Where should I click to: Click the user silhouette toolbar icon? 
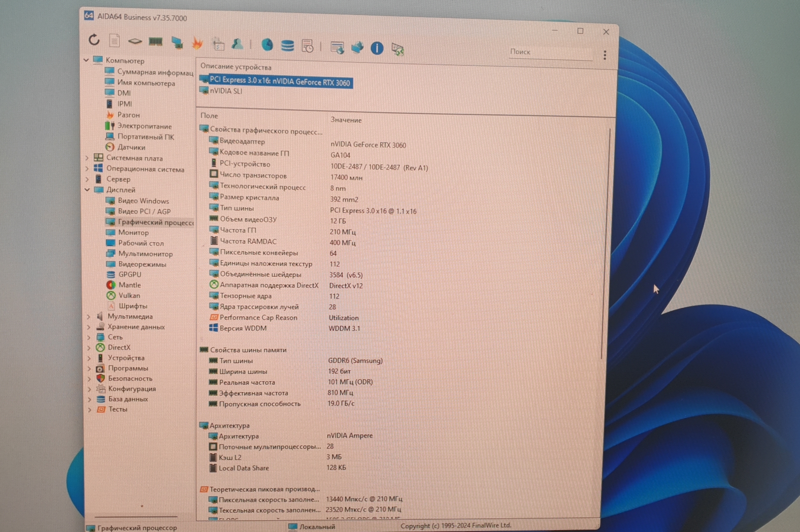(237, 44)
